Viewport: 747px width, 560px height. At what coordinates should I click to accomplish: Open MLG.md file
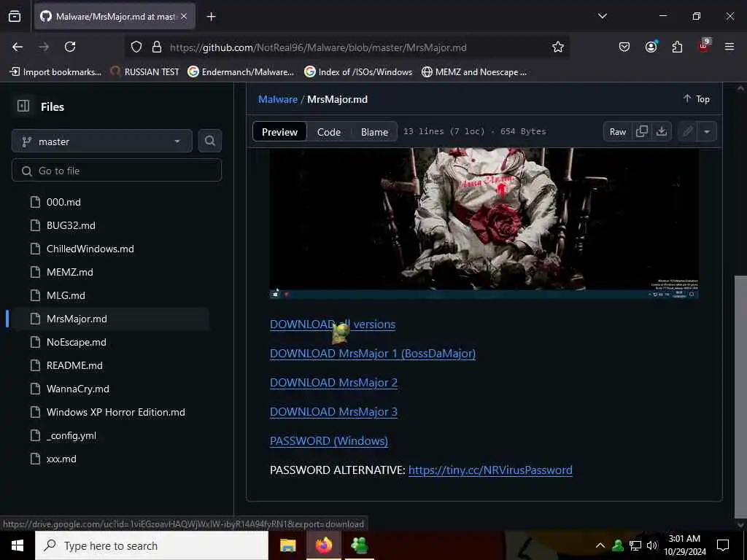click(x=66, y=295)
